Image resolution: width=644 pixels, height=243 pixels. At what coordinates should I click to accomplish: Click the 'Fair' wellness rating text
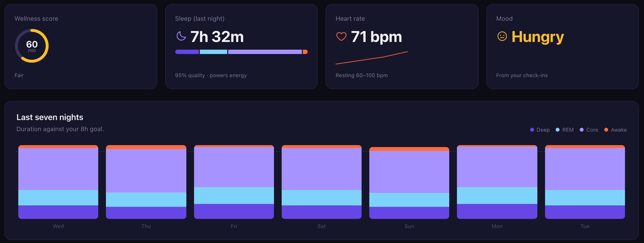[x=19, y=75]
